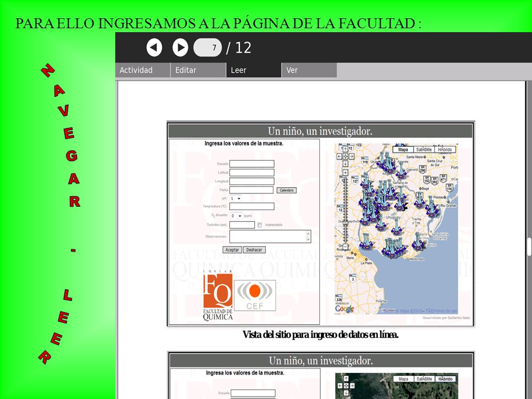Pan the lower satellite map up with arrow

pyautogui.click(x=346, y=378)
